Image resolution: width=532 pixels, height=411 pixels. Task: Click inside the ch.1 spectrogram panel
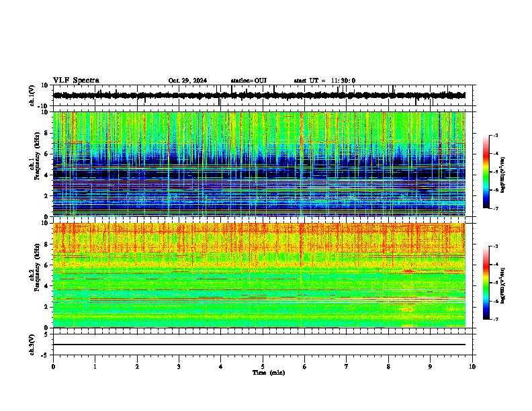tap(259, 164)
